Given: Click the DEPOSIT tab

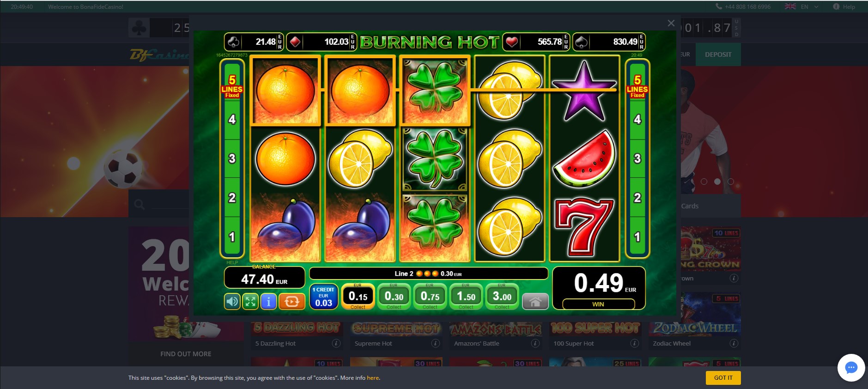Looking at the screenshot, I should [x=718, y=55].
